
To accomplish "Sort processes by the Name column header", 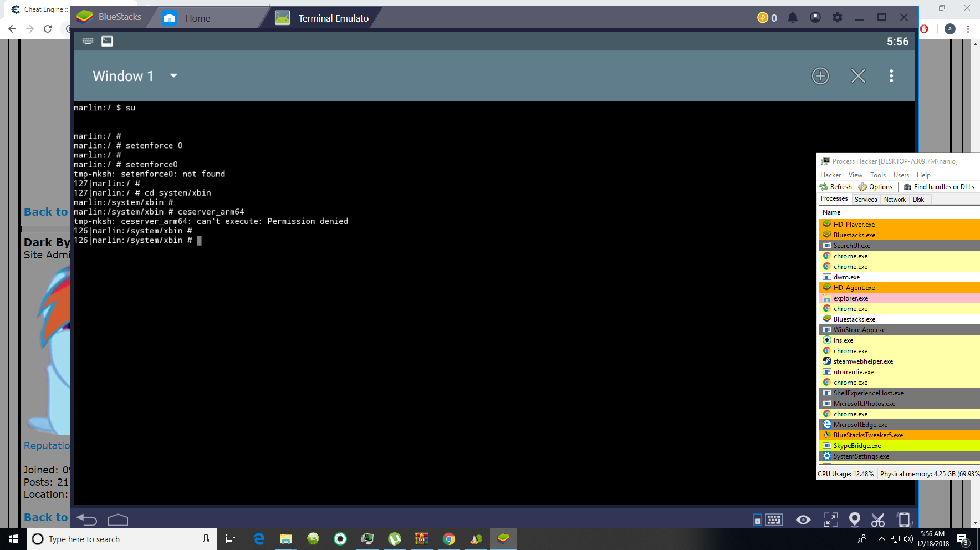I will click(899, 212).
